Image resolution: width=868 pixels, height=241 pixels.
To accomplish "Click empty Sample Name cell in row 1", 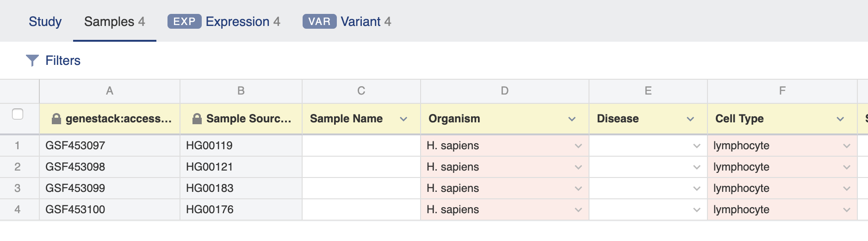I will click(x=361, y=146).
